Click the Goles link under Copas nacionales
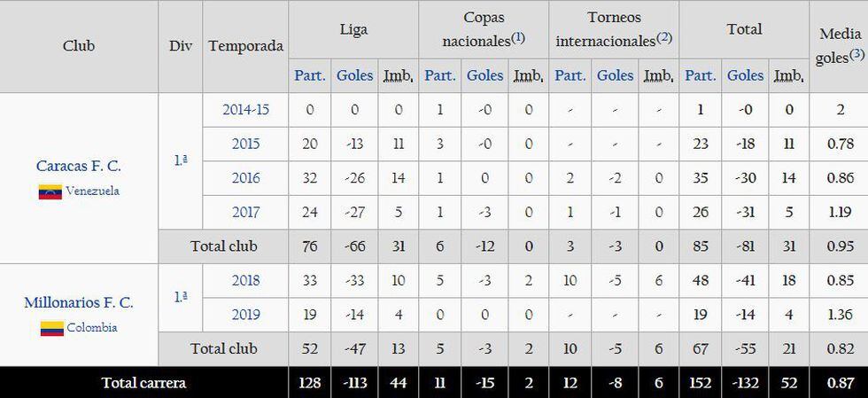 click(x=484, y=75)
